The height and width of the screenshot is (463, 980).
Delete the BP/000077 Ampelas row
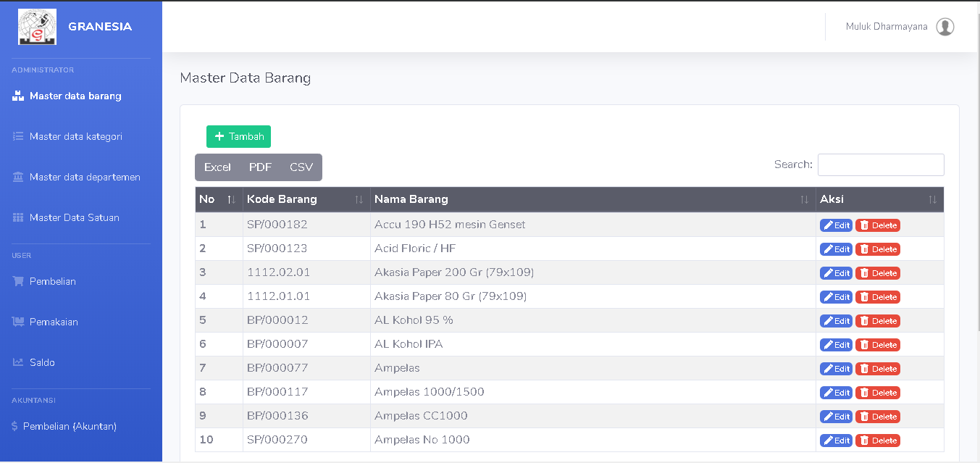tap(878, 369)
